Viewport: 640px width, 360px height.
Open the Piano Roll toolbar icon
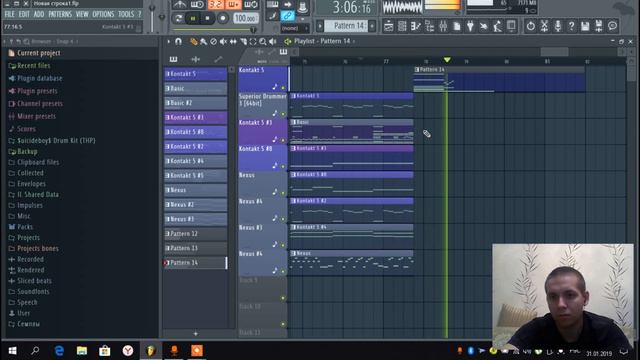point(416,27)
